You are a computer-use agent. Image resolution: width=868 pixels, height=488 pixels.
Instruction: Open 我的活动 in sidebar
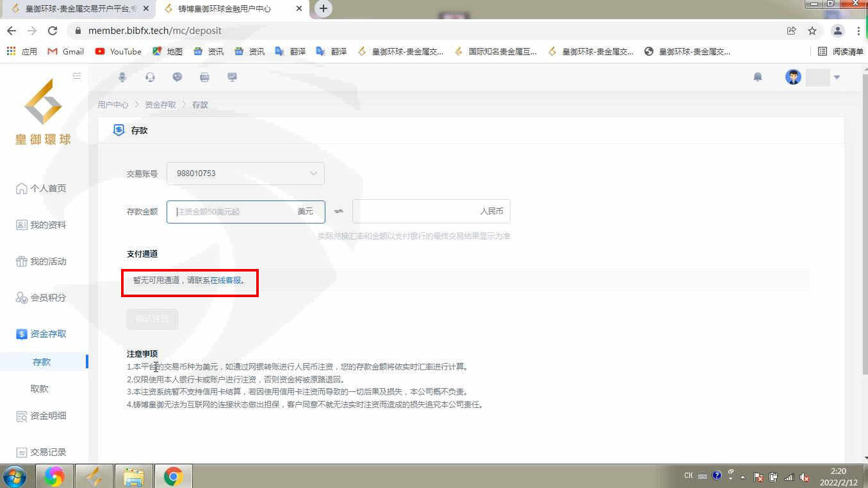point(41,261)
